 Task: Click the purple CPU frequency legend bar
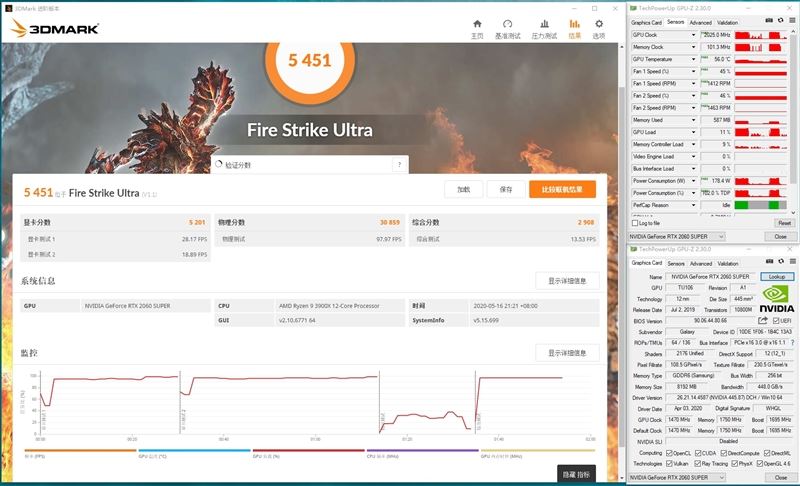point(422,450)
